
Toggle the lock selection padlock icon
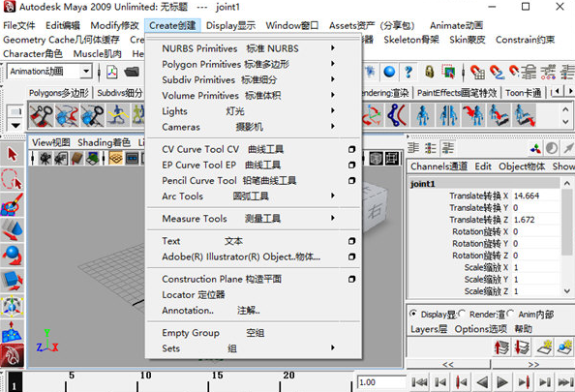coord(430,72)
